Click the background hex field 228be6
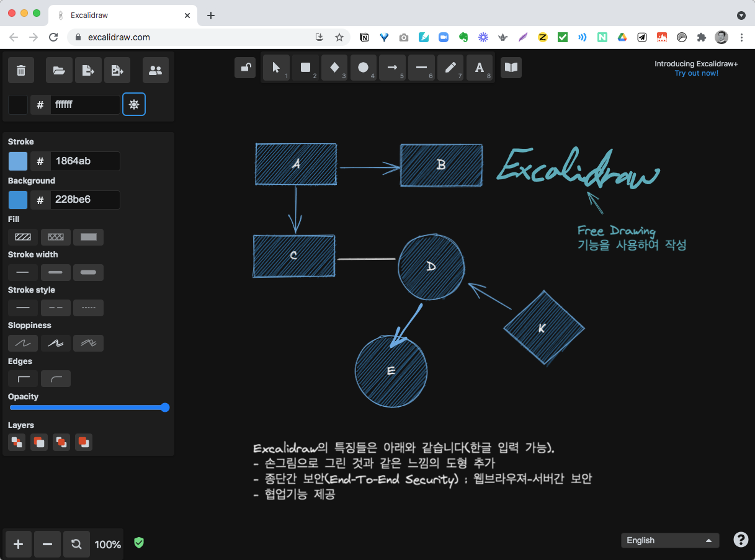The width and height of the screenshot is (755, 560). click(84, 200)
